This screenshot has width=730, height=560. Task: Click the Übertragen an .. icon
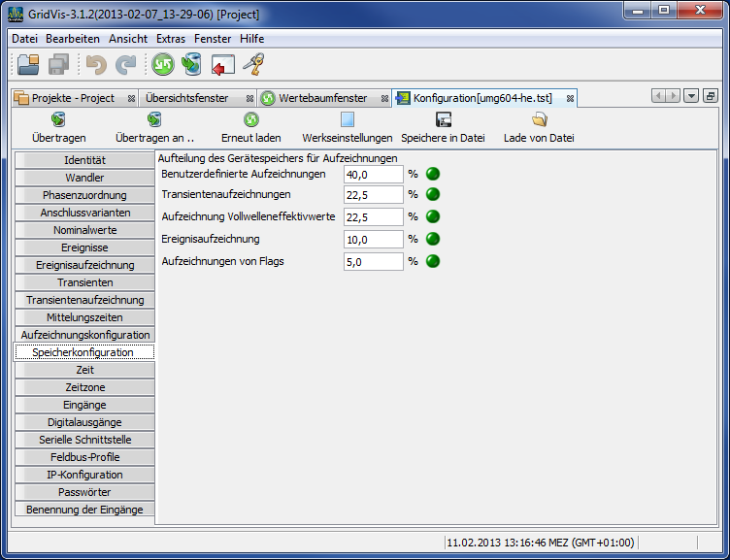[154, 119]
